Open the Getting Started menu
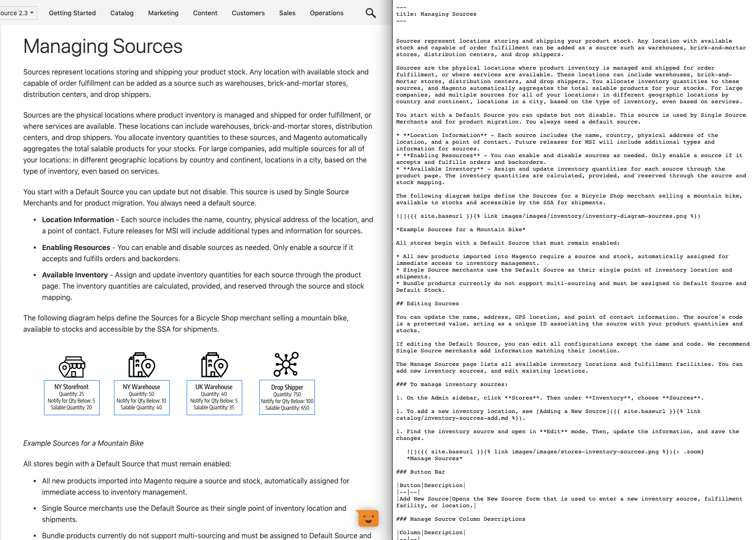This screenshot has height=540, width=756. (72, 13)
